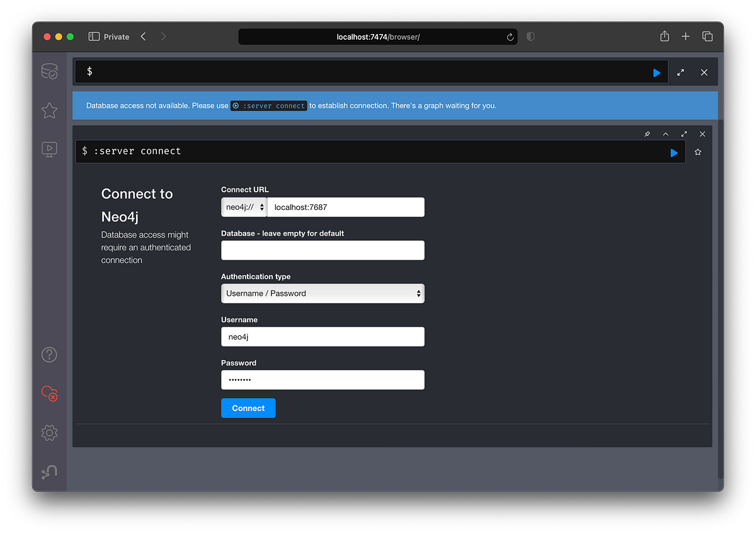Click the Private label in Safari toolbar
This screenshot has height=534, width=756.
click(x=117, y=37)
